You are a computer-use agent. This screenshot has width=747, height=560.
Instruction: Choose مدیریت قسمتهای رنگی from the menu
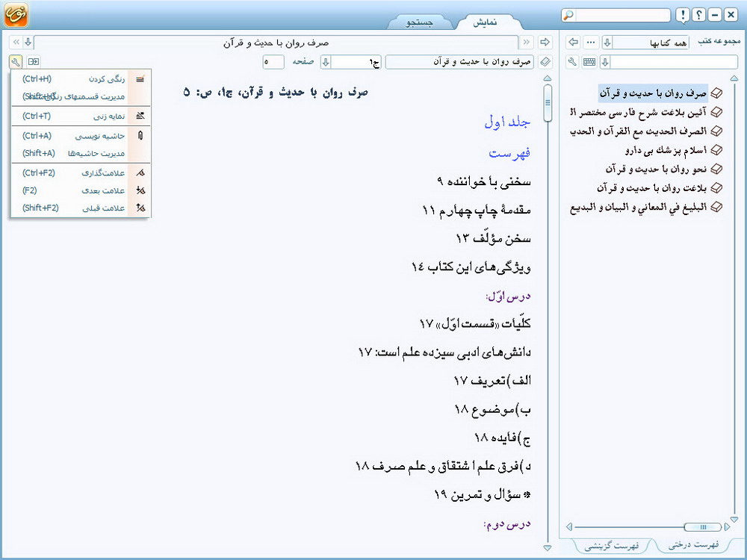[81, 96]
